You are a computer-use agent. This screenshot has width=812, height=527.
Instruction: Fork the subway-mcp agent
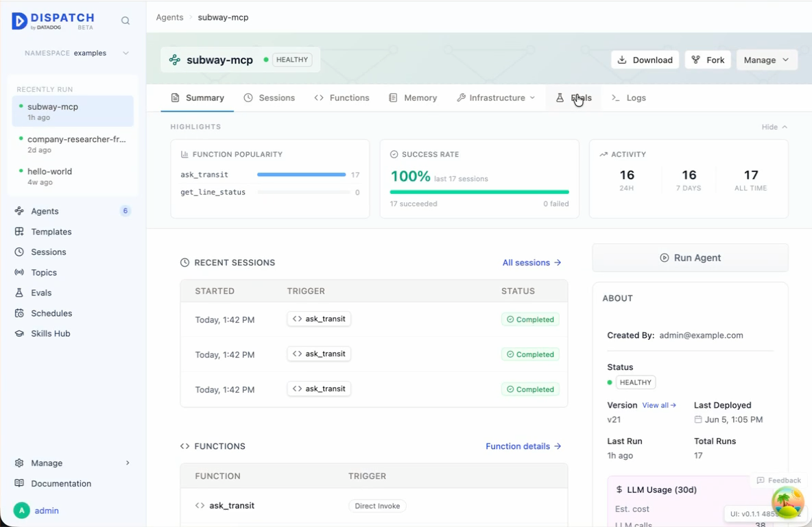(x=708, y=60)
